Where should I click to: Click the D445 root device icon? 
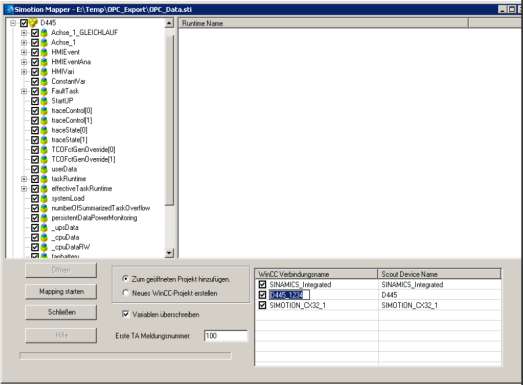pyautogui.click(x=33, y=23)
